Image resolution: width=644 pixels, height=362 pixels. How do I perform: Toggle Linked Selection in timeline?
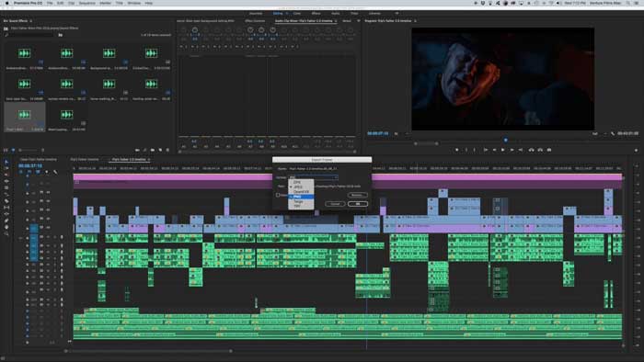tap(38, 172)
